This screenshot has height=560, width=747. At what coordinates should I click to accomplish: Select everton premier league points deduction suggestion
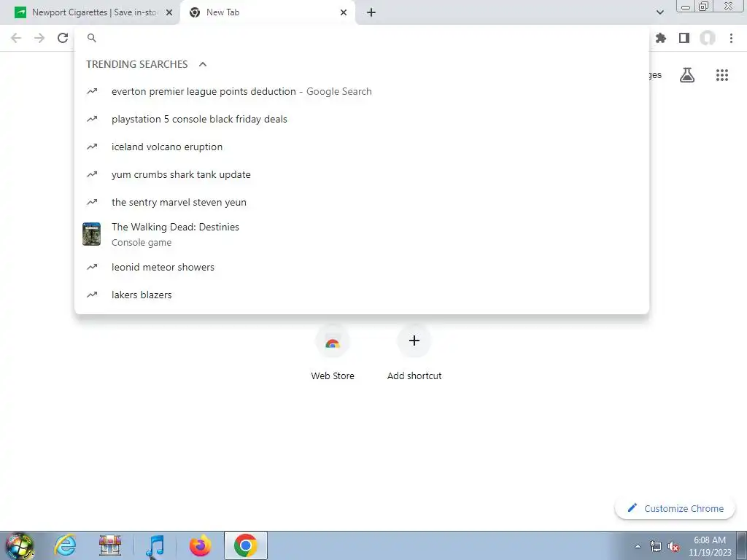362,91
